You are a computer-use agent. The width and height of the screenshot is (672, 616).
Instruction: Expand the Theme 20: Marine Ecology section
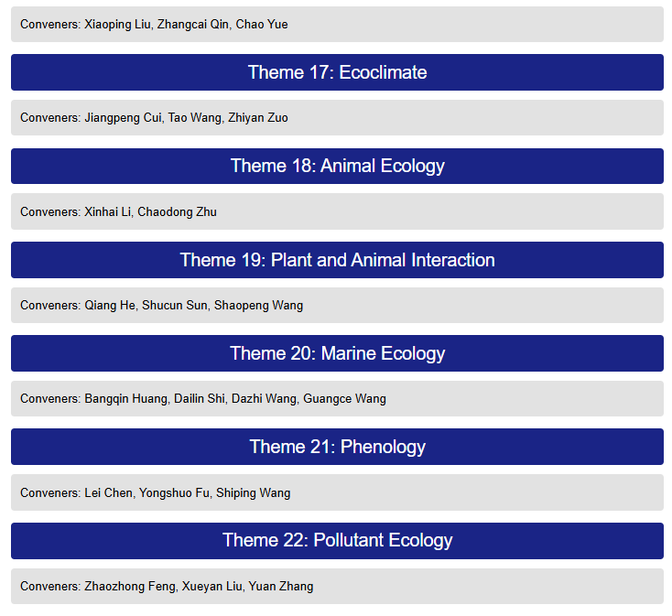click(x=337, y=353)
